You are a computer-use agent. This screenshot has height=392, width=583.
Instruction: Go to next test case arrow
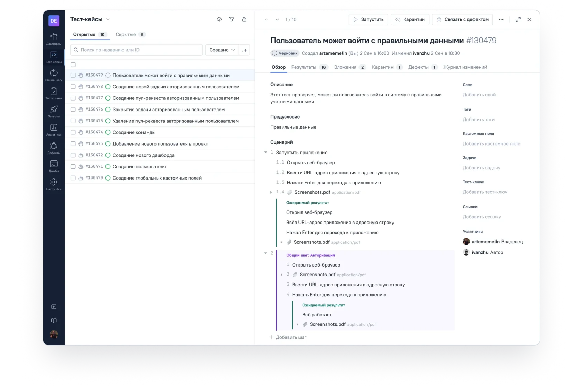(x=277, y=20)
